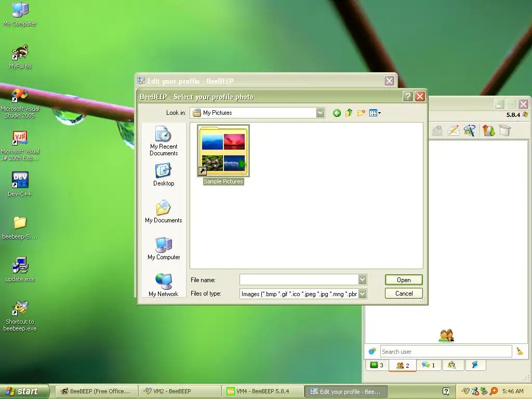Select Microsoft Visual Studio 2005 shortcut
Image resolution: width=532 pixels, height=399 pixels.
pos(20,103)
